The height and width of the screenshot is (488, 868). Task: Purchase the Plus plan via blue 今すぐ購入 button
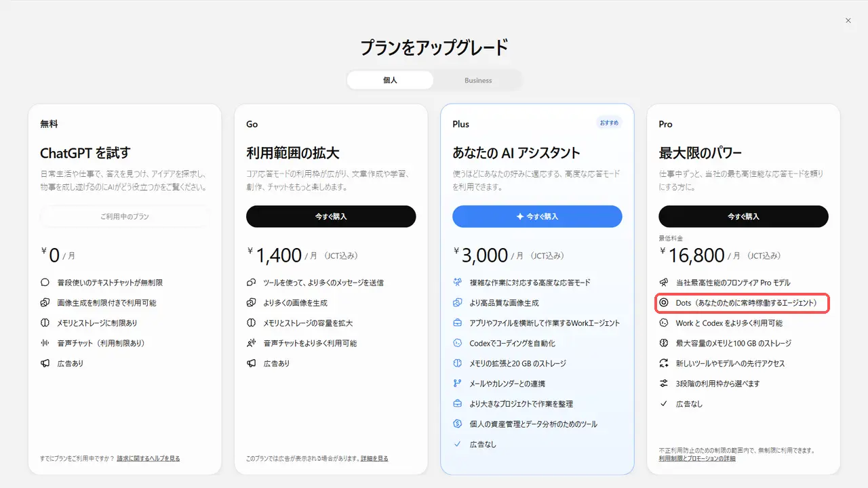(x=537, y=216)
